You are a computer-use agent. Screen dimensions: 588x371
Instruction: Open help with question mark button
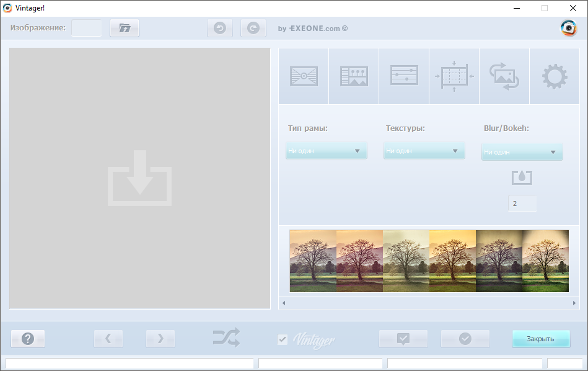(28, 339)
